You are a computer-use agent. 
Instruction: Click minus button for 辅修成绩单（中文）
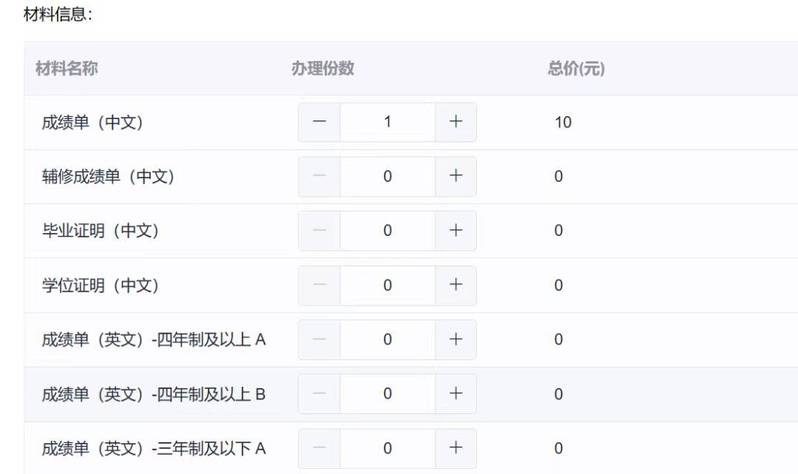[x=319, y=176]
